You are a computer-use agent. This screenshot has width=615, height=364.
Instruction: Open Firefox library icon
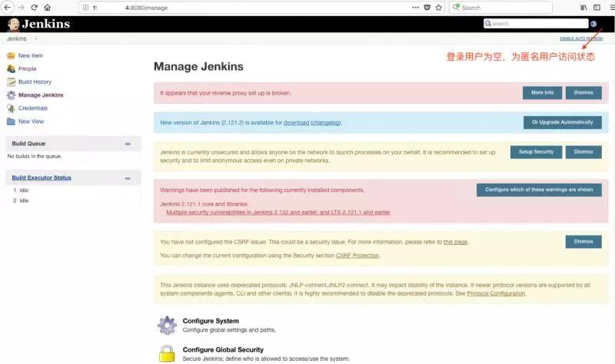(x=583, y=8)
